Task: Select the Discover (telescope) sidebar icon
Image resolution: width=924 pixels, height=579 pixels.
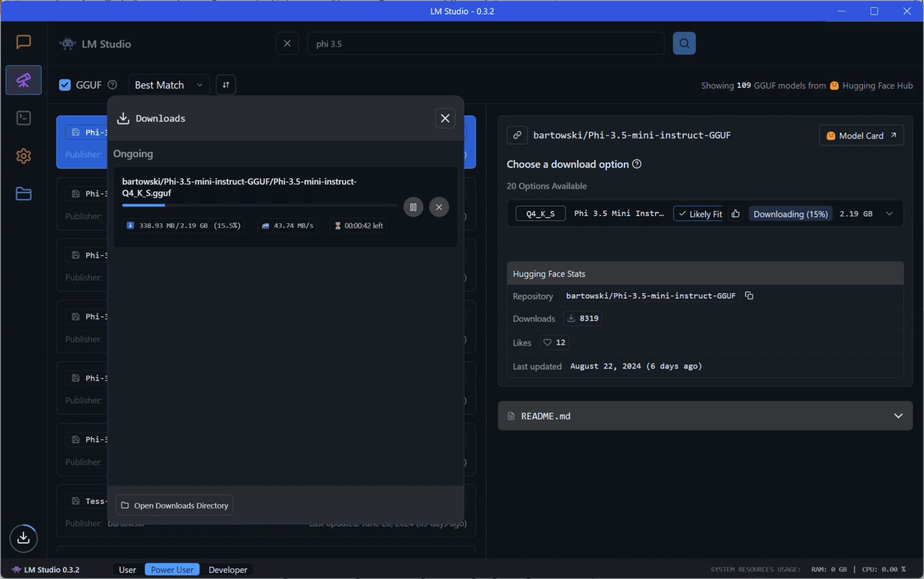Action: [23, 79]
